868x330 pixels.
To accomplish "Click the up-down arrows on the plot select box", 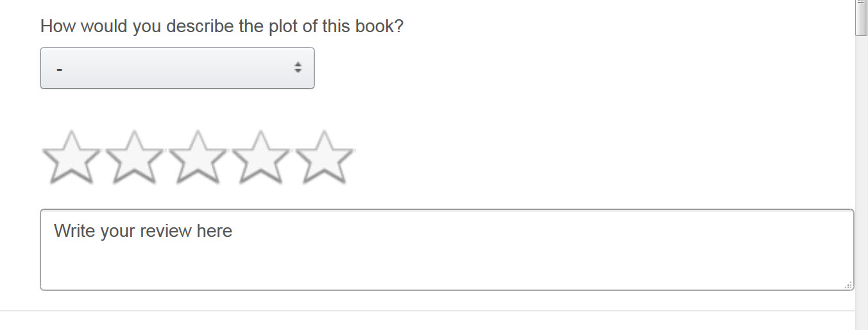I will tap(298, 67).
